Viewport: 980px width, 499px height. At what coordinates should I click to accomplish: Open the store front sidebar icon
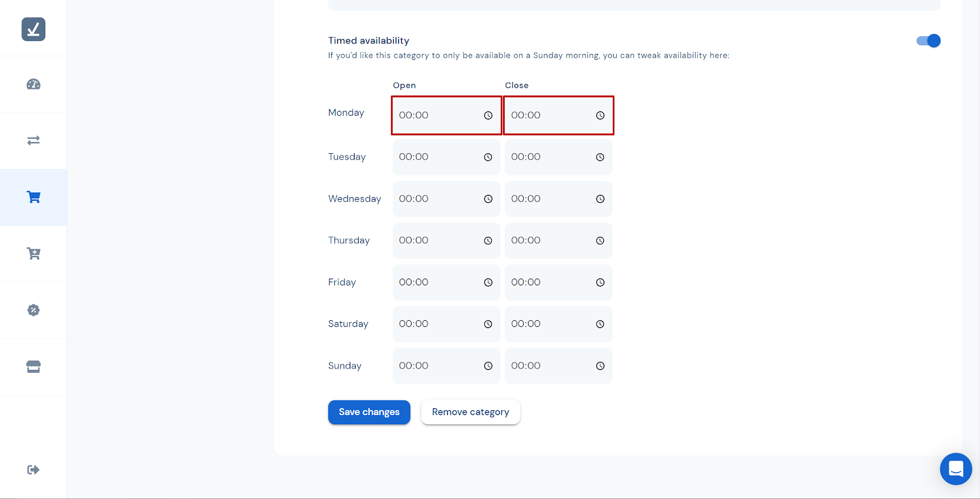tap(34, 367)
